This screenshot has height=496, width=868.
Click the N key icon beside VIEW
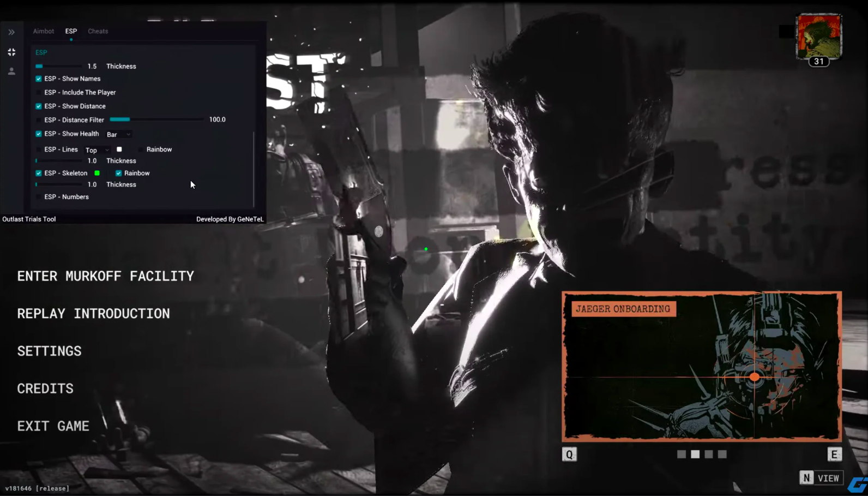point(806,478)
